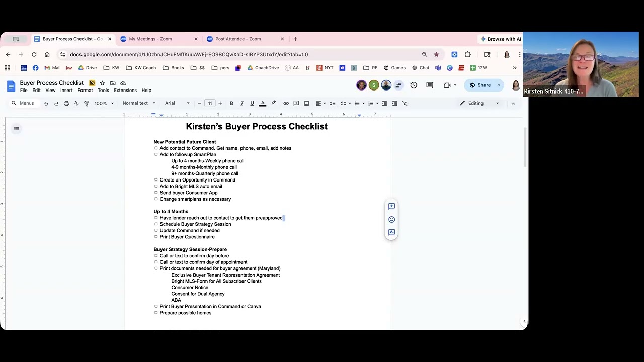This screenshot has height=362, width=644.
Task: Check 'Schedule Buyer Strategy Session' box
Action: pos(156,224)
